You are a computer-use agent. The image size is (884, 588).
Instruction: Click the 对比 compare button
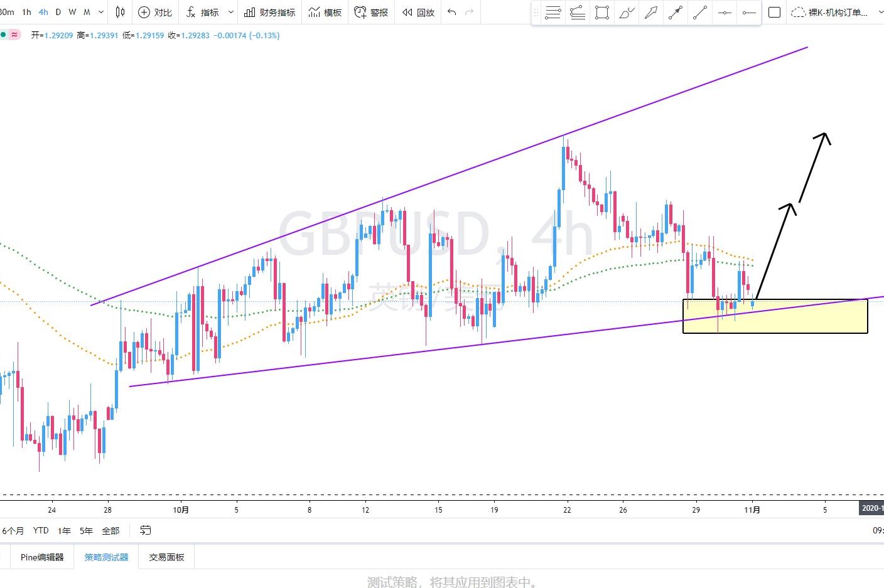point(155,12)
